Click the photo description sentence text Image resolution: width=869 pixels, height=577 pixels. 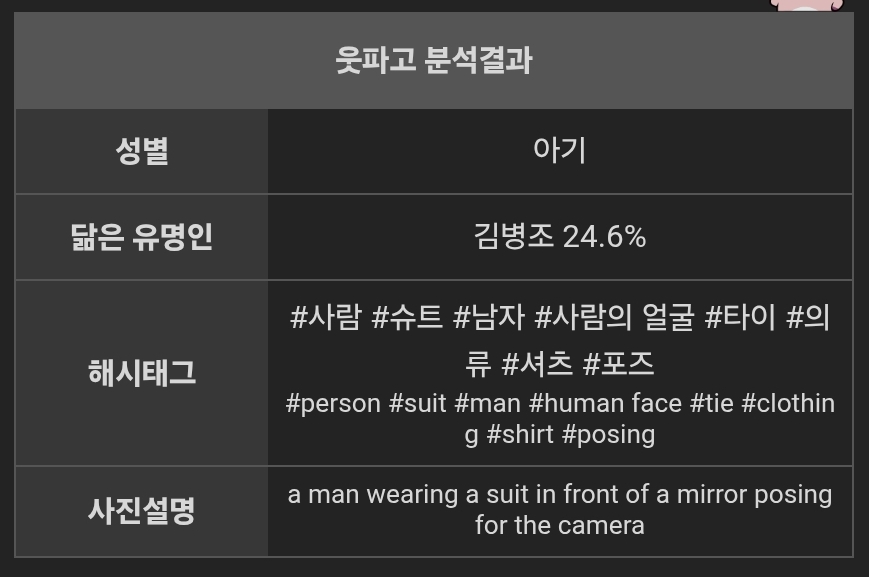point(560,510)
